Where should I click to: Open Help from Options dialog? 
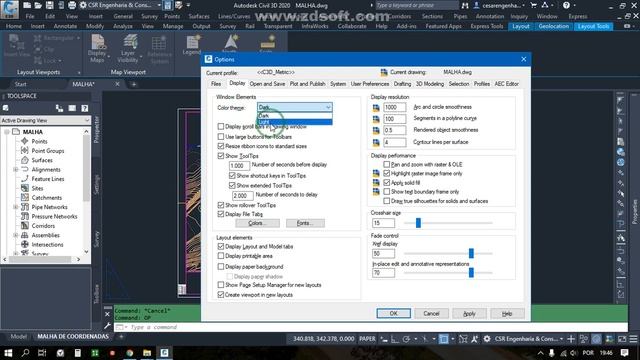tap(507, 313)
